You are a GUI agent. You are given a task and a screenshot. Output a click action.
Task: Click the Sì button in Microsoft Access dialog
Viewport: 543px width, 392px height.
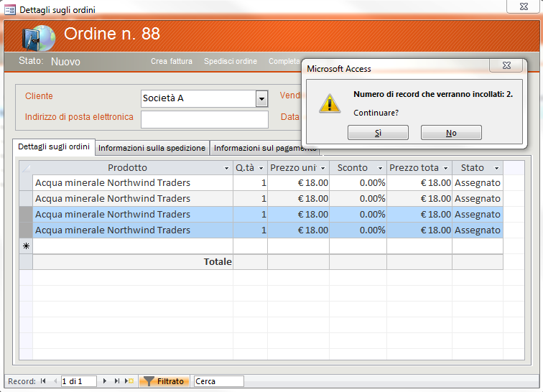pos(378,133)
